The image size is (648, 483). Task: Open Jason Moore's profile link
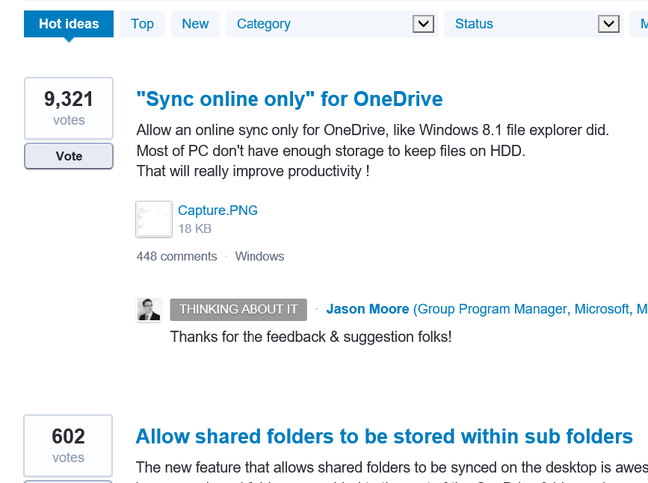pyautogui.click(x=367, y=309)
